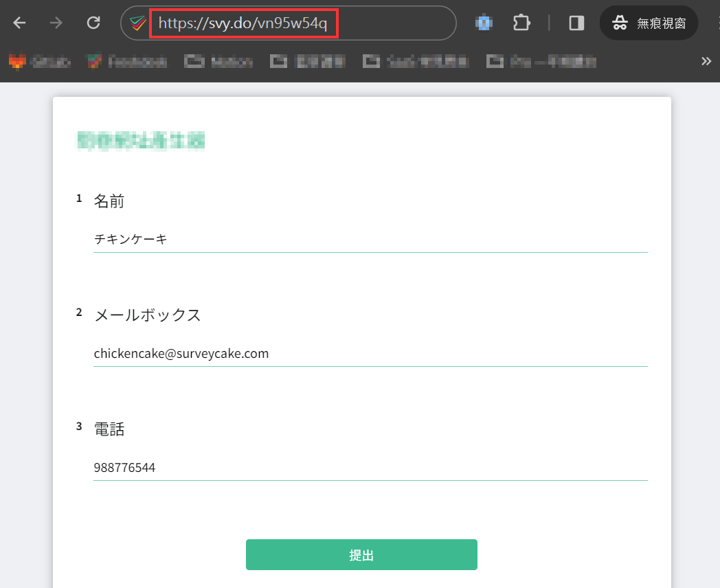
Task: Go back to the previous page
Action: (19, 23)
